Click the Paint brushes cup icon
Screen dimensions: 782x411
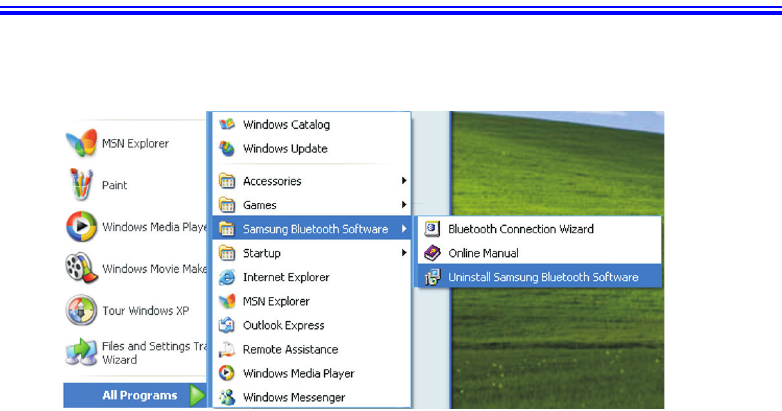point(81,185)
